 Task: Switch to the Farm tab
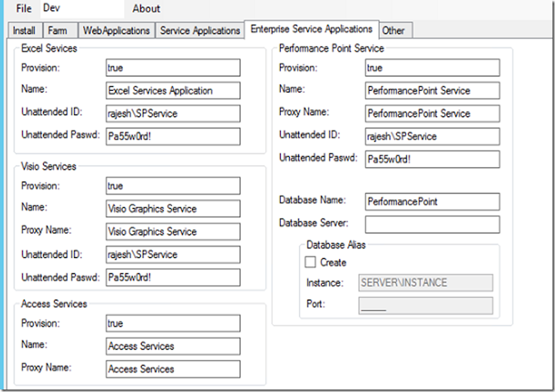58,31
